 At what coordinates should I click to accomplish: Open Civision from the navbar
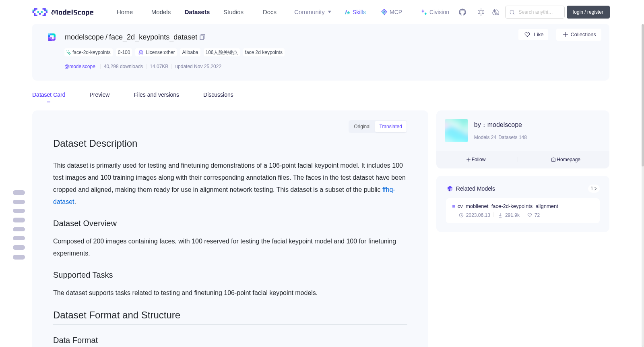(x=435, y=12)
